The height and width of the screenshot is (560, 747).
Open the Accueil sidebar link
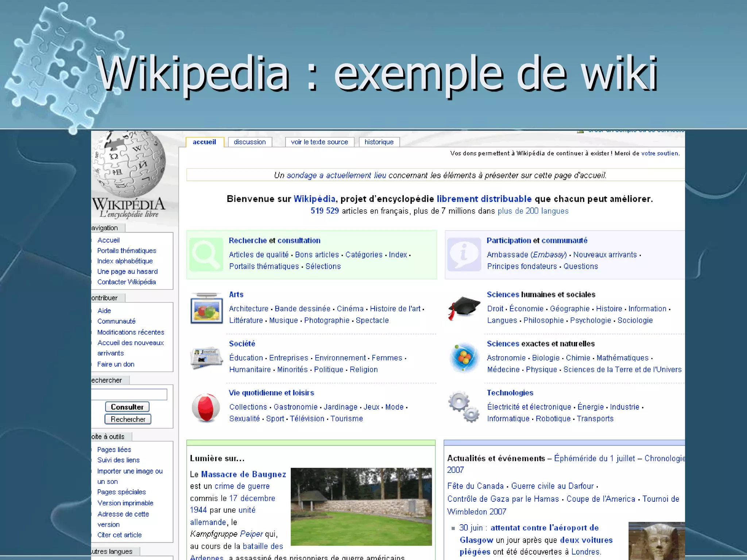(108, 240)
